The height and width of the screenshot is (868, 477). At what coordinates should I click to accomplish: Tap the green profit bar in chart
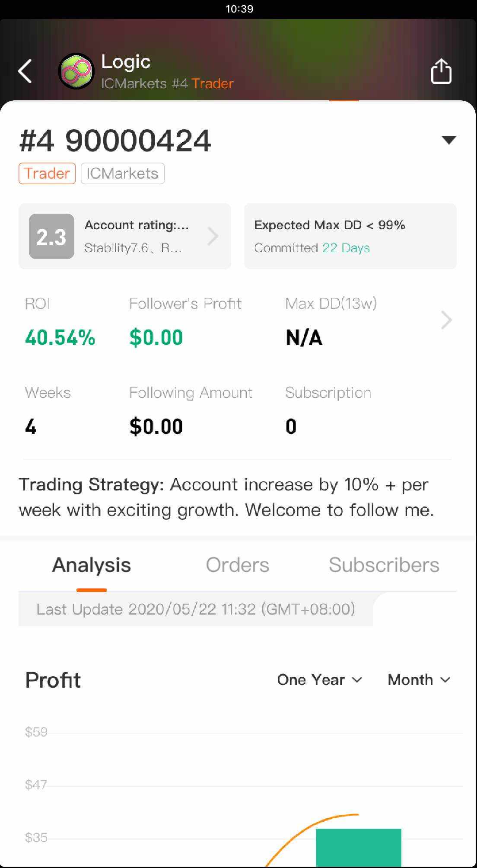click(x=358, y=847)
